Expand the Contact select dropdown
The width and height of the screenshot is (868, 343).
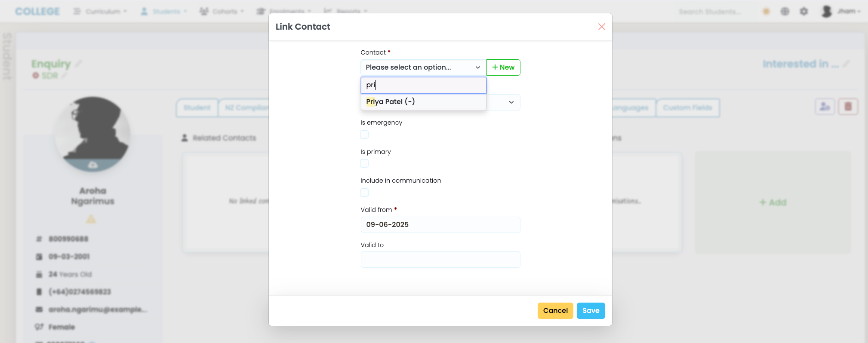coord(423,67)
